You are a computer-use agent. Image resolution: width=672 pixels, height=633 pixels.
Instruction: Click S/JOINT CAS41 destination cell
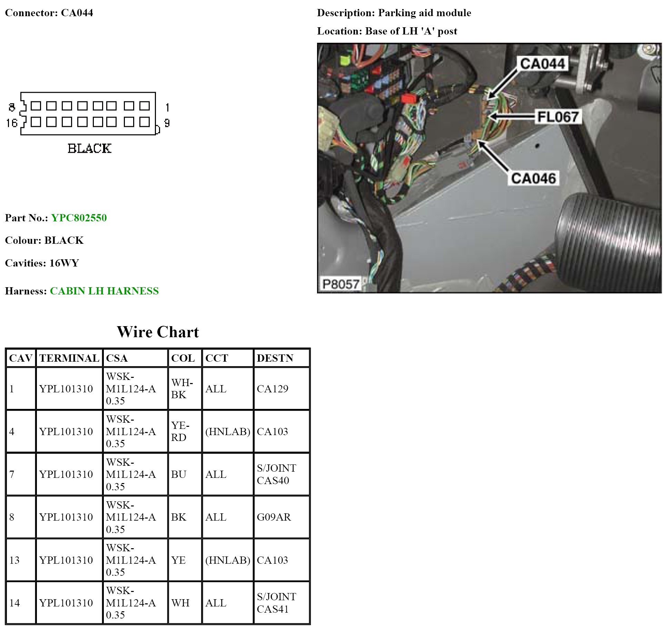tap(276, 603)
